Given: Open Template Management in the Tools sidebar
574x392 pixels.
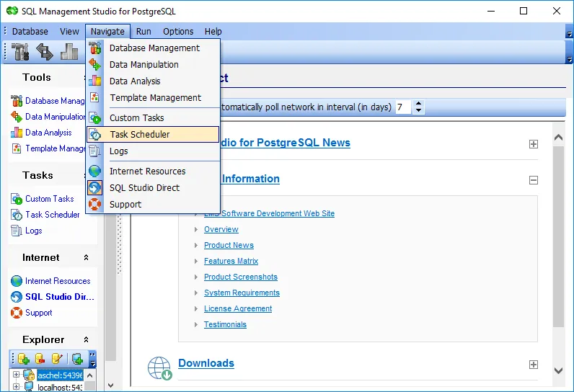Looking at the screenshot, I should coord(48,148).
